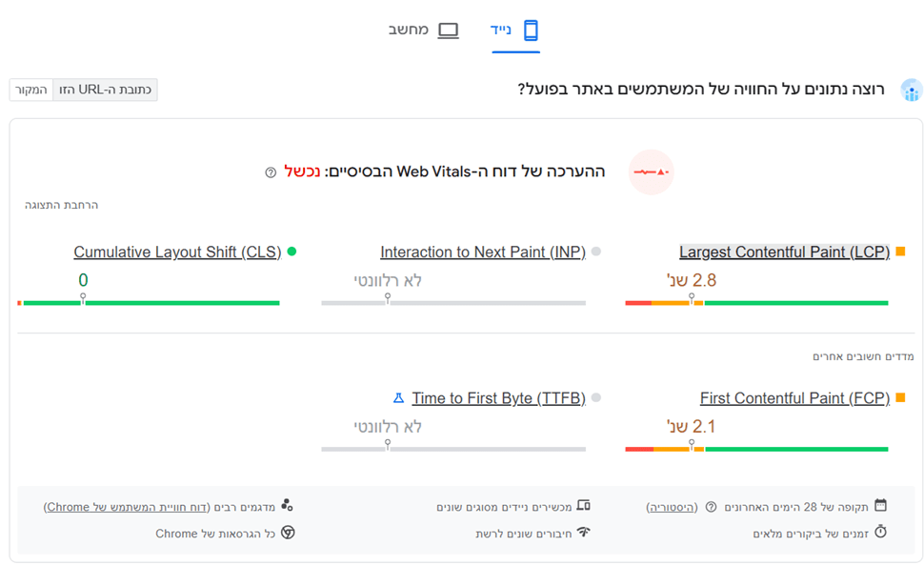Open the help icon next to נכשל
The width and height of the screenshot is (924, 565).
[x=271, y=172]
